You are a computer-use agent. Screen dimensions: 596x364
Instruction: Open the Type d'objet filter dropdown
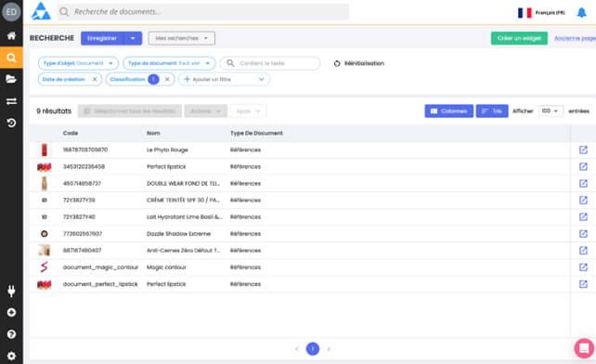coord(78,63)
